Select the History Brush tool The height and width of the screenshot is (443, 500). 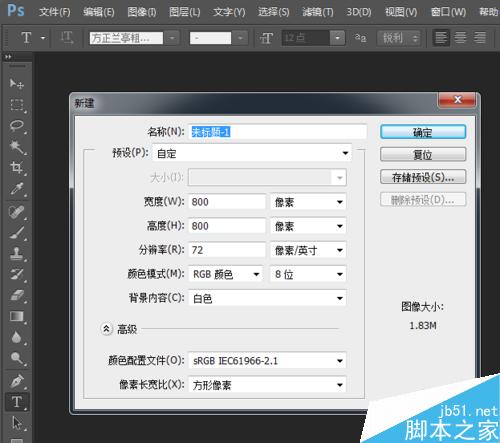(17, 274)
